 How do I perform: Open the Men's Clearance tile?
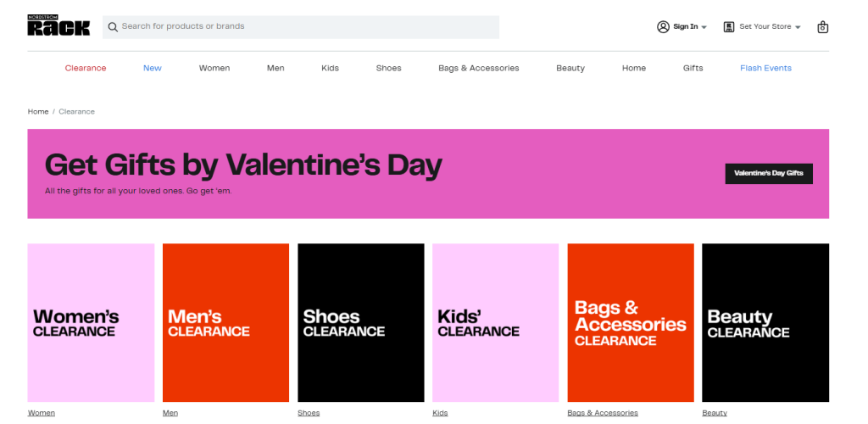[x=225, y=322]
